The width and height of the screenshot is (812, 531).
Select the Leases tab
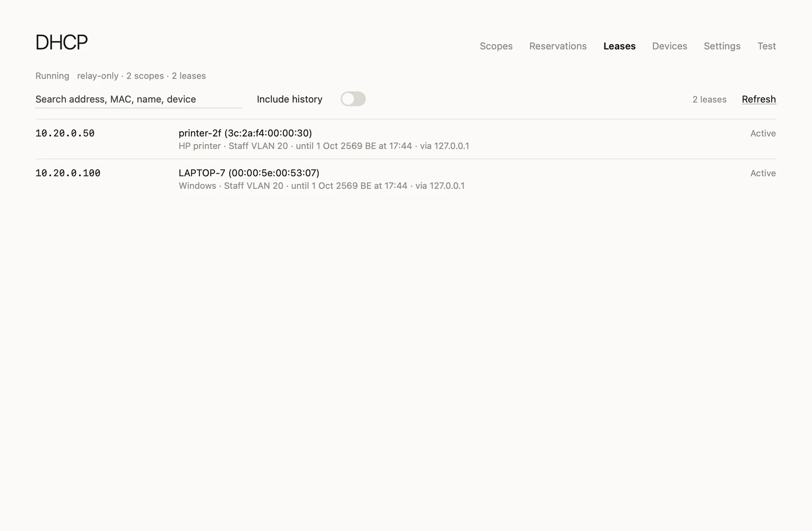[x=619, y=46]
